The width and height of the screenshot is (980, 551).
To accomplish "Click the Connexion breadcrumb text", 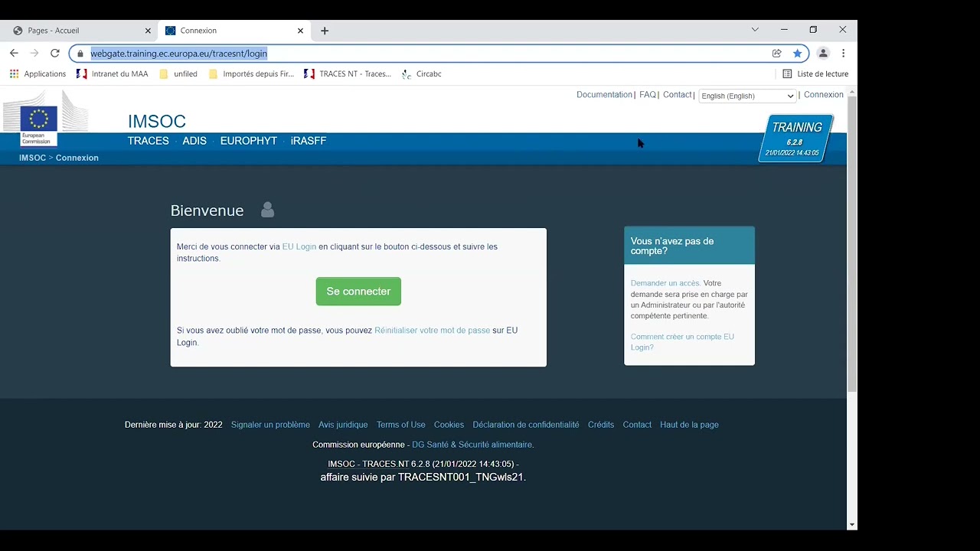I will coord(77,158).
